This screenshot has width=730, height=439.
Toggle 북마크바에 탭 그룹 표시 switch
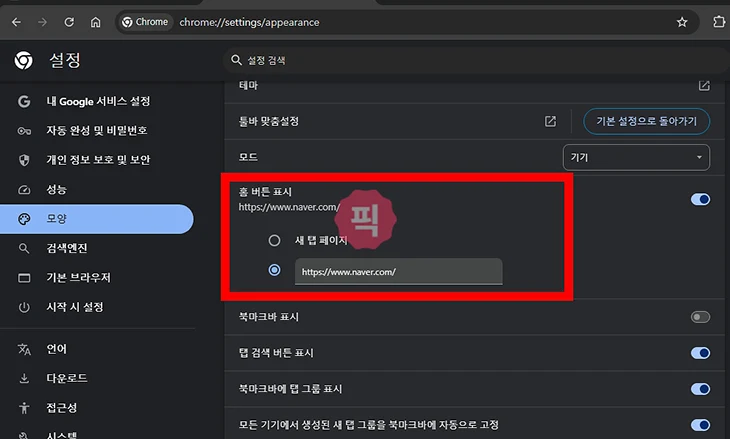pos(700,389)
